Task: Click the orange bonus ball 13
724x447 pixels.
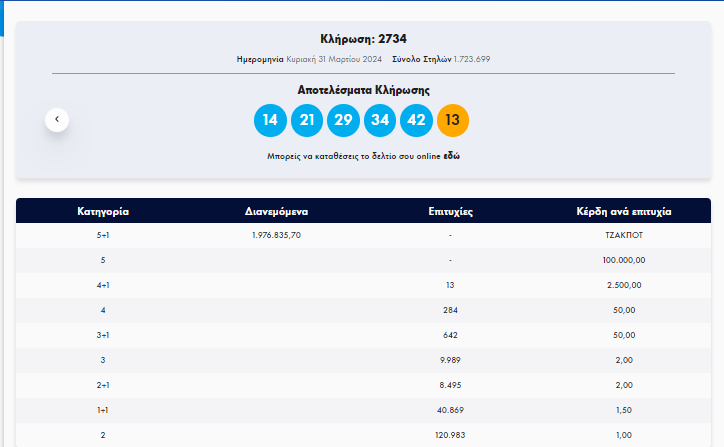Action: tap(453, 120)
